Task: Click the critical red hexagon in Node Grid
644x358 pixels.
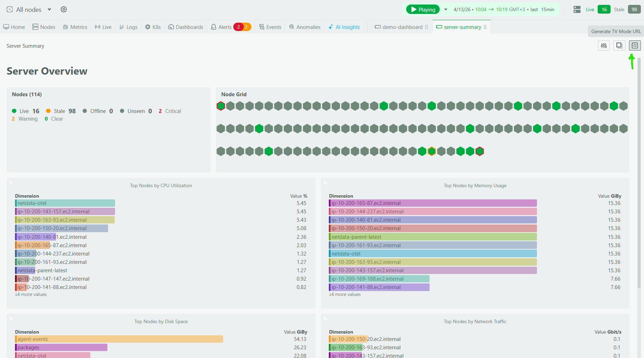Action: (220, 105)
